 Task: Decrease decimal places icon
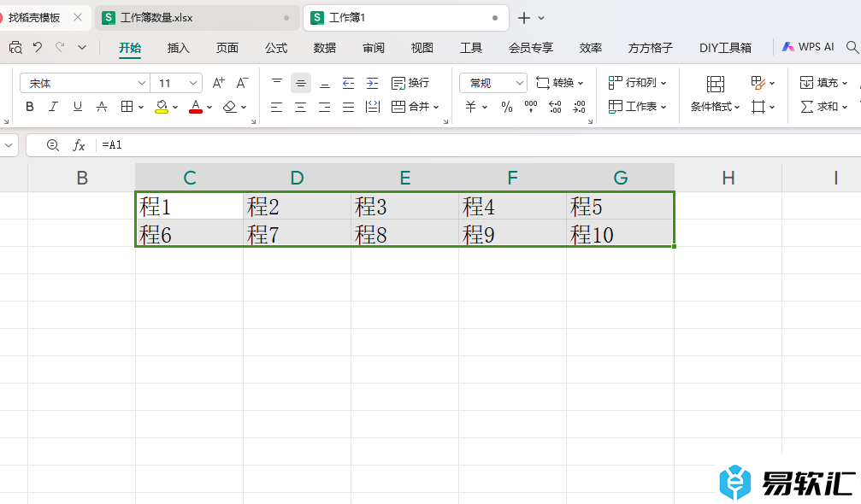(x=580, y=107)
